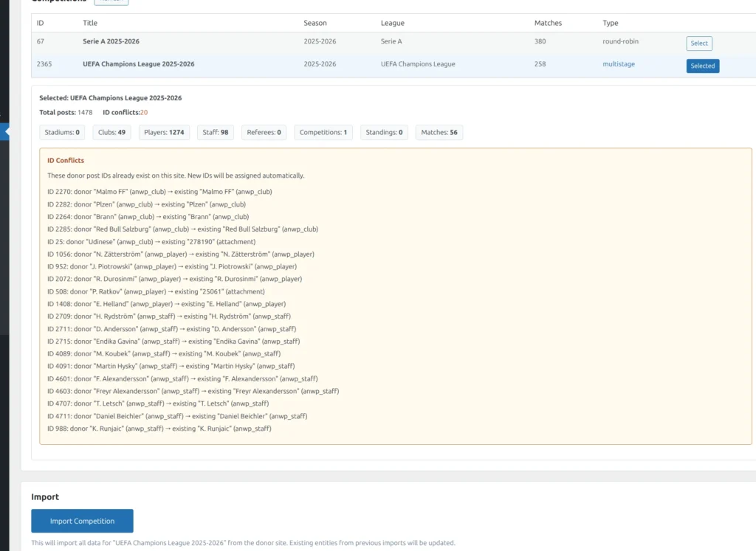756x551 pixels.
Task: Click the ID conflicts count 20
Action: coord(144,112)
